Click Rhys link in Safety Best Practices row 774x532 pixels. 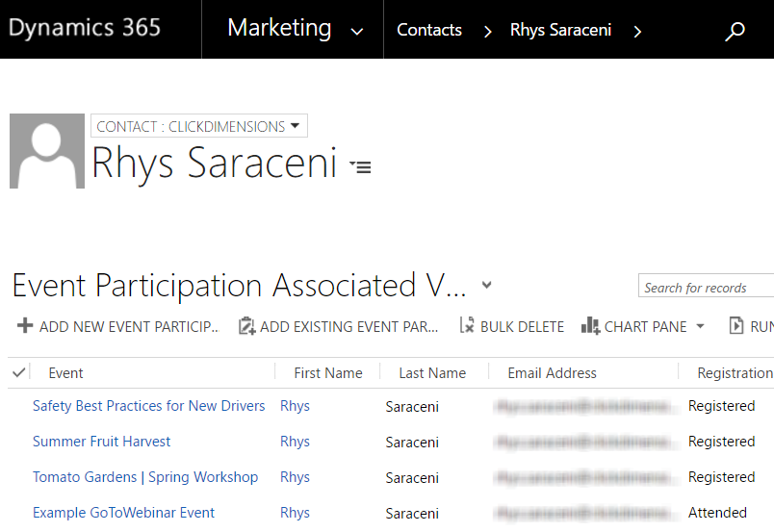click(x=295, y=406)
